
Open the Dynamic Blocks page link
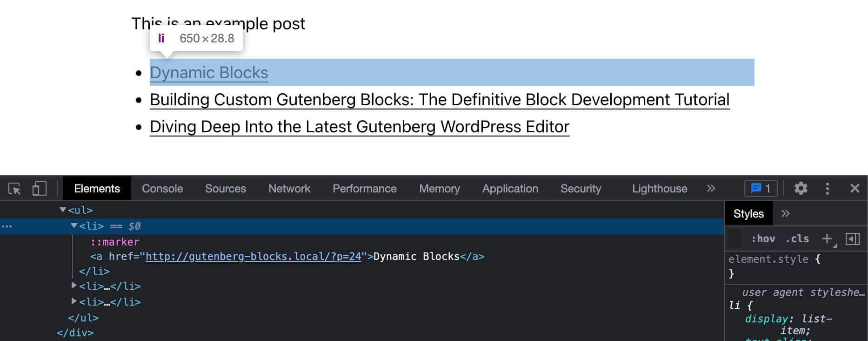point(209,73)
